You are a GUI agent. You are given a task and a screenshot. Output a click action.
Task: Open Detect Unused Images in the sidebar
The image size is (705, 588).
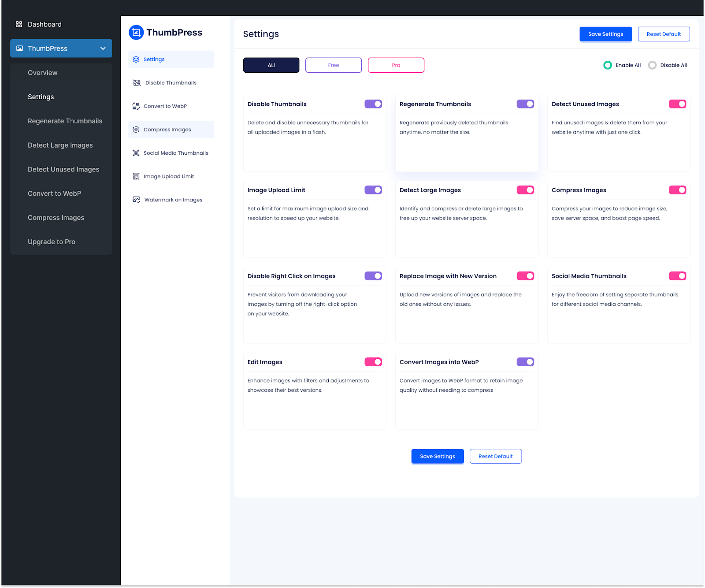click(x=63, y=170)
